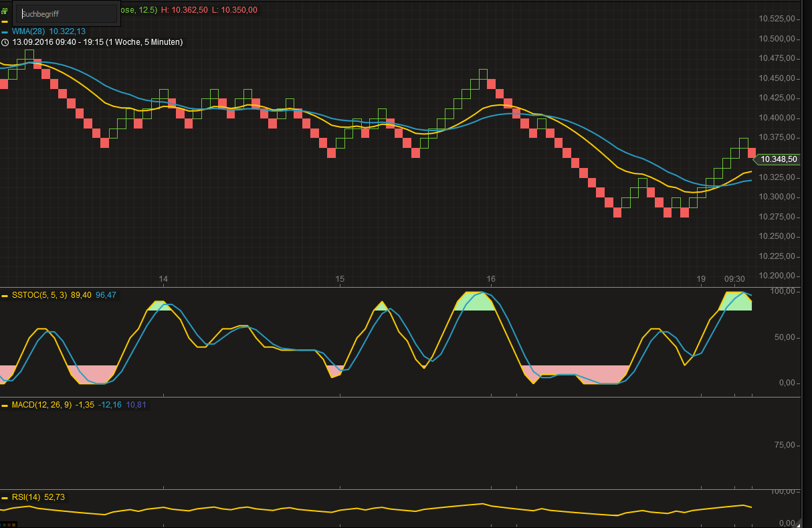The height and width of the screenshot is (528, 812).
Task: Select the Renko chart symbol icon top-left
Action: coord(4,11)
